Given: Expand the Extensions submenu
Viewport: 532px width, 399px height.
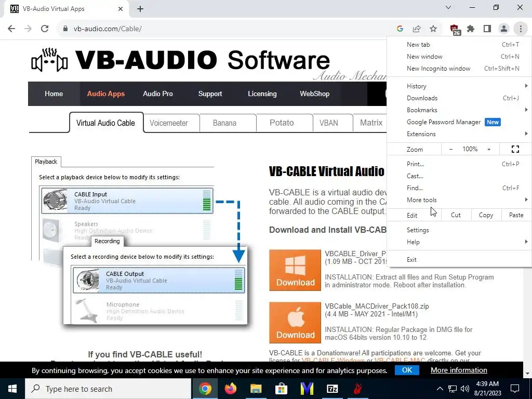Looking at the screenshot, I should [459, 134].
